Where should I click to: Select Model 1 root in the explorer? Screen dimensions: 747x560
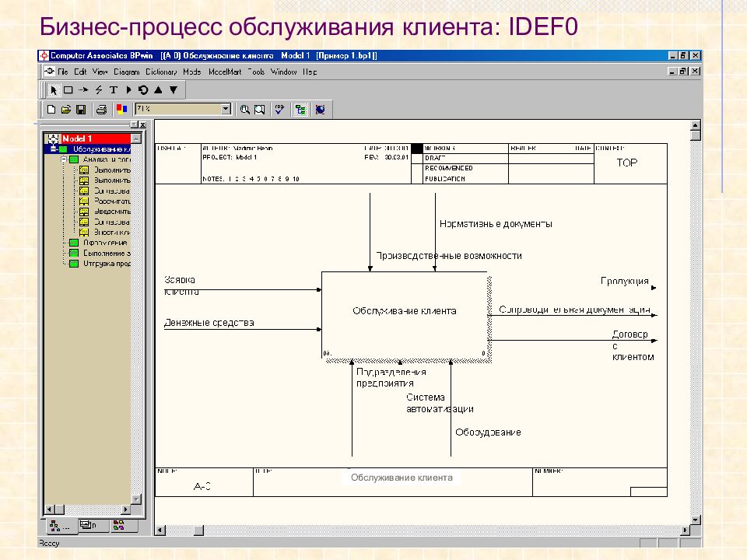(77, 138)
